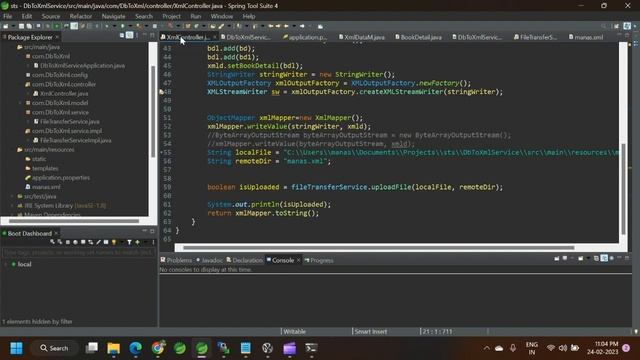Expand JRE System Library node

(12, 206)
